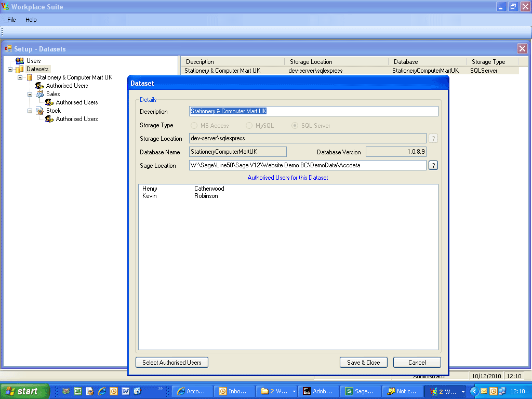Click the paint-style quick launch icon after Excel
Image resolution: width=532 pixels, height=399 pixels.
(x=89, y=391)
